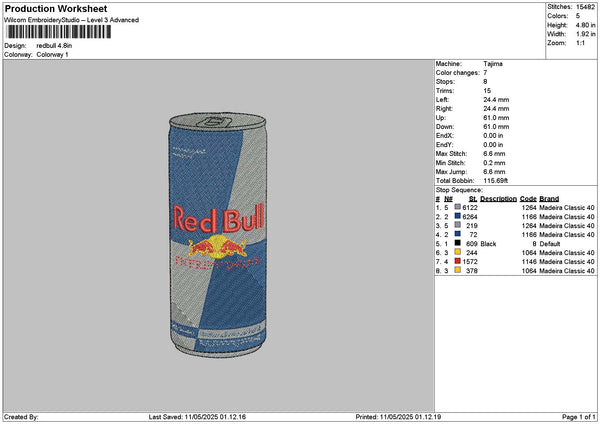
Task: Click the 'Colorway 1' value
Action: pyautogui.click(x=52, y=55)
